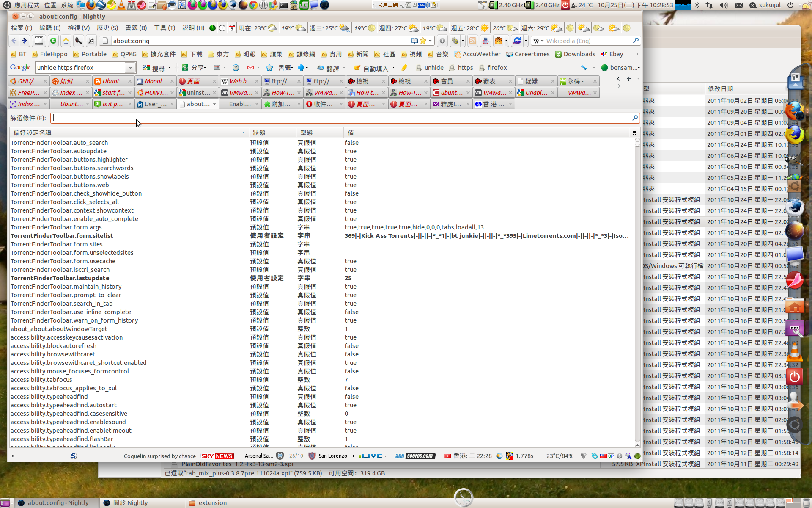Click the Gmail icon in Google toolbar
Viewport: 812px width, 508px height.
250,68
